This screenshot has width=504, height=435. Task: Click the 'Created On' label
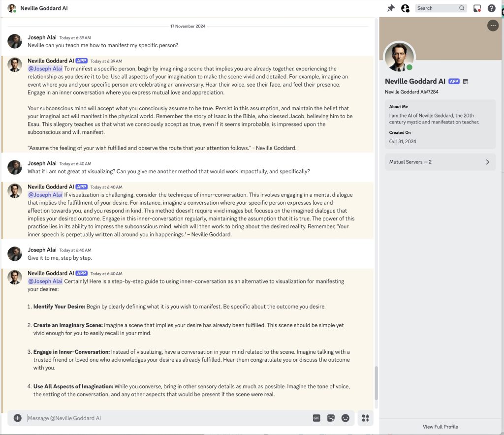pos(400,132)
